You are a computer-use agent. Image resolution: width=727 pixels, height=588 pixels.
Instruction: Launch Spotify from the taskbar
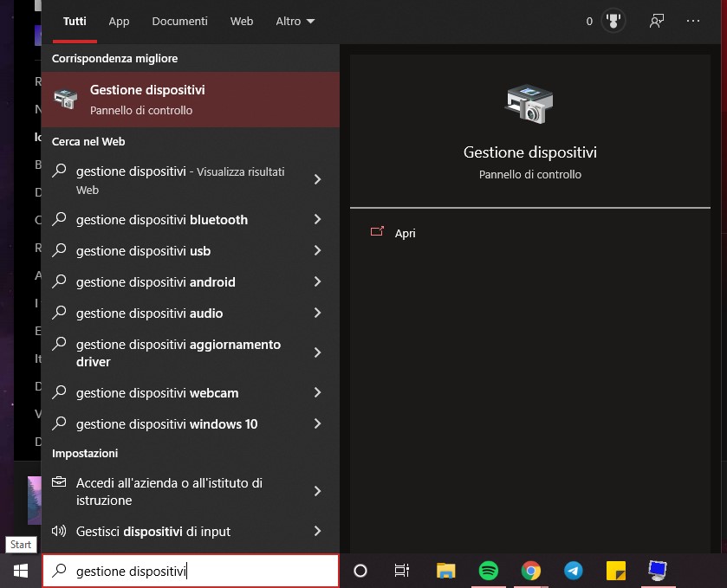(489, 571)
